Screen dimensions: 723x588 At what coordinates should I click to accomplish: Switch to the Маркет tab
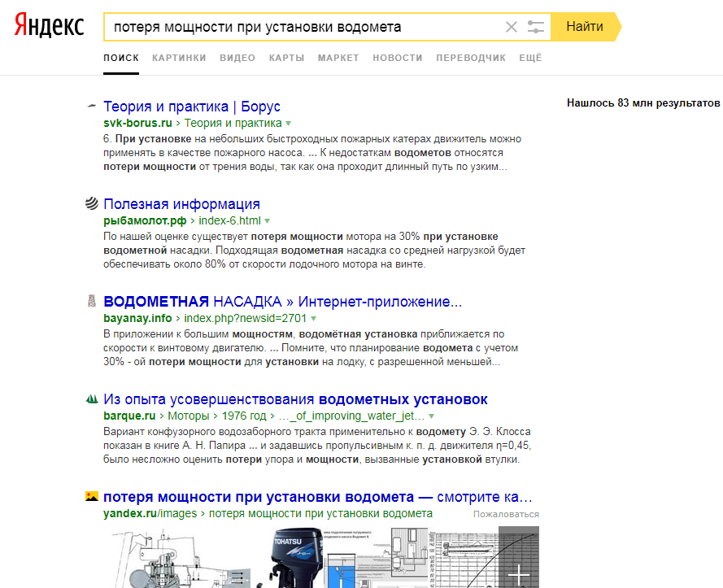tap(338, 58)
